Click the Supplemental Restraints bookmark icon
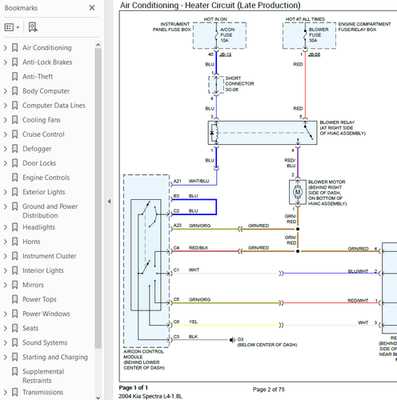 click(x=15, y=371)
